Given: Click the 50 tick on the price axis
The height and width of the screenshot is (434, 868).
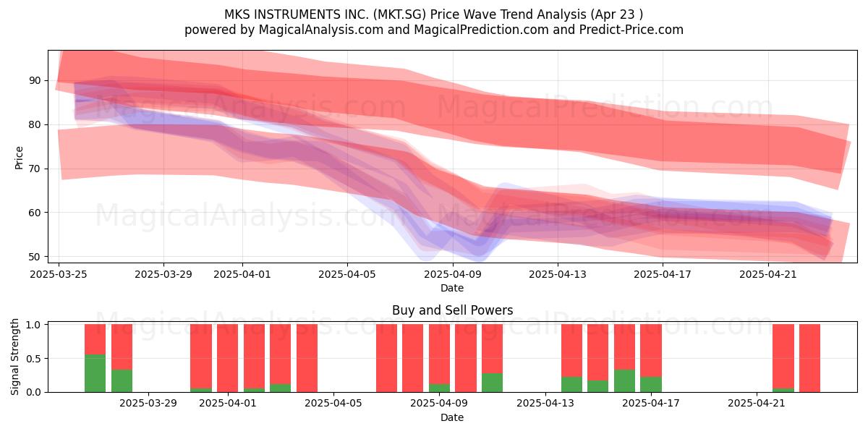Looking at the screenshot, I should pos(36,257).
